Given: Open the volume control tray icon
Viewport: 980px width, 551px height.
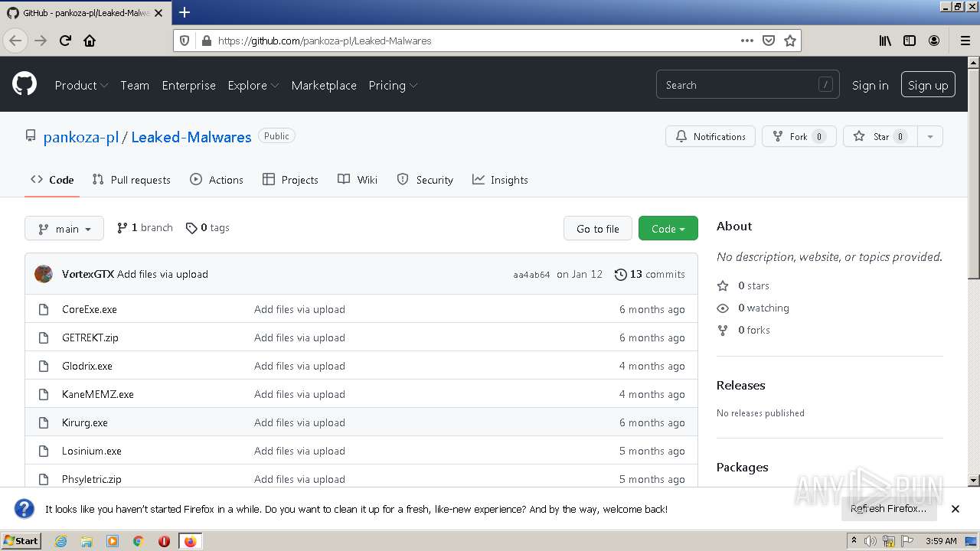Looking at the screenshot, I should pos(870,541).
